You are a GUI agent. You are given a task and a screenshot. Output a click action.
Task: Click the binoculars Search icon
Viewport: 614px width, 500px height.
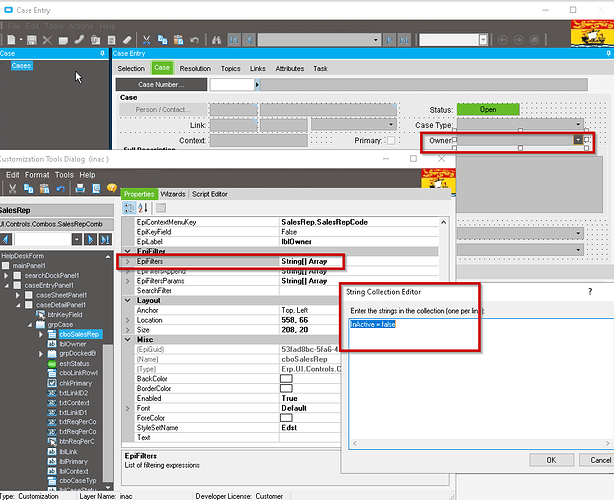pyautogui.click(x=216, y=40)
